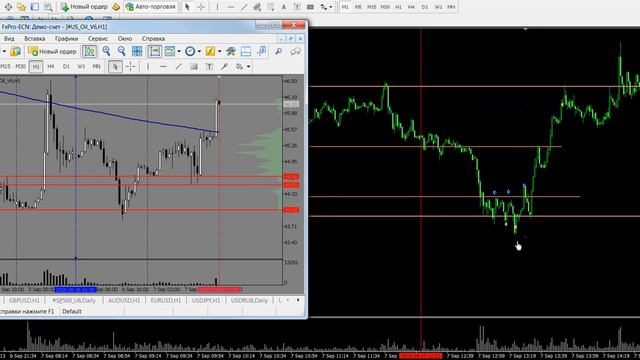640x360 pixels.
Task: Toggle Авто-торговля in background window
Action: pos(151,7)
